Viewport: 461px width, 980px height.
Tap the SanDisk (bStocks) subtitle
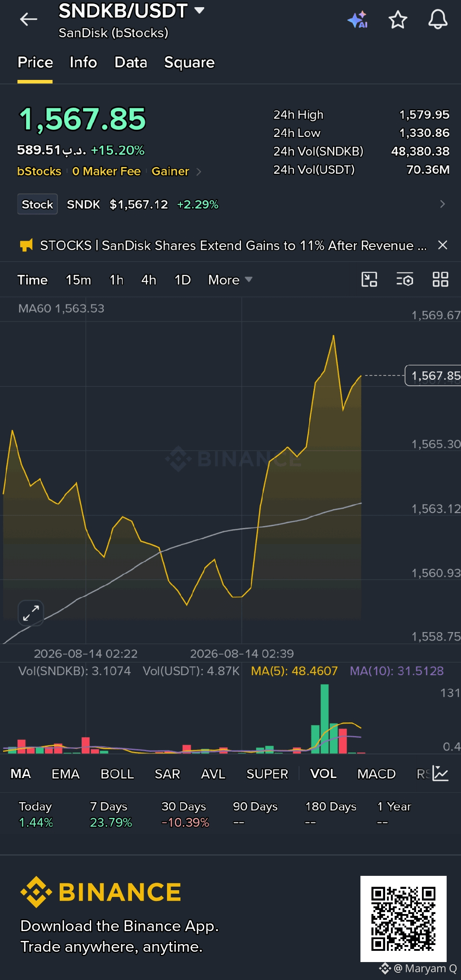point(114,33)
